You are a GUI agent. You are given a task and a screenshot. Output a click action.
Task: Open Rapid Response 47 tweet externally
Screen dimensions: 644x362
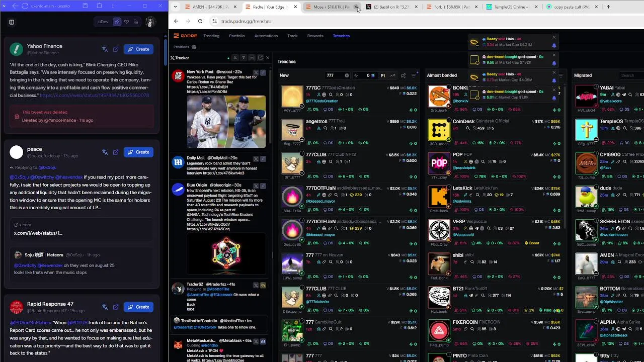tap(116, 307)
